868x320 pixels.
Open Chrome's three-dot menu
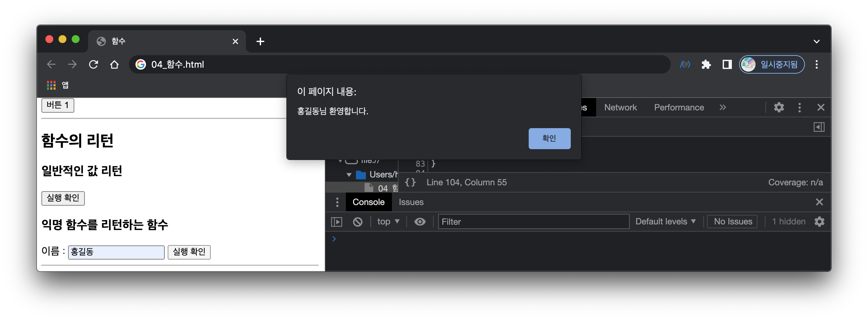click(816, 64)
